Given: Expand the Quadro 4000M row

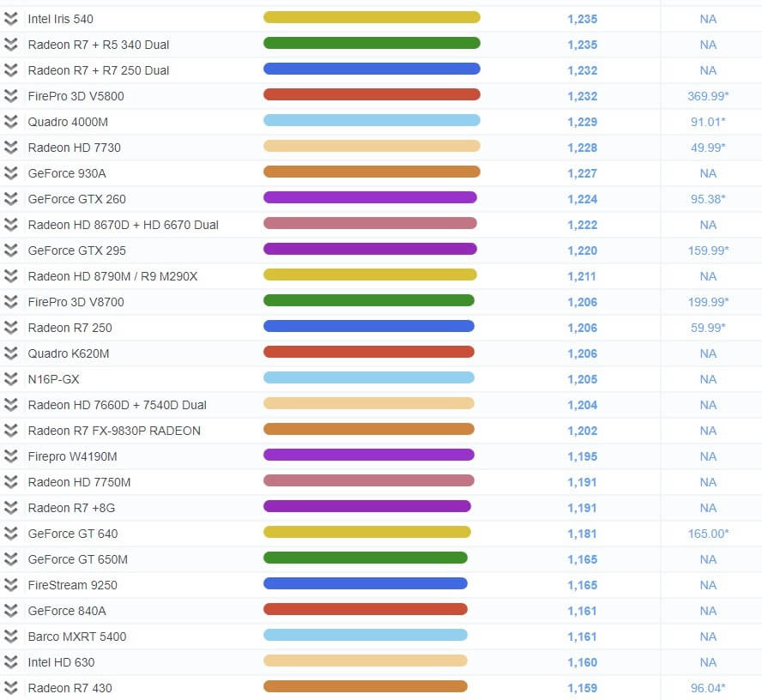Looking at the screenshot, I should point(10,122).
